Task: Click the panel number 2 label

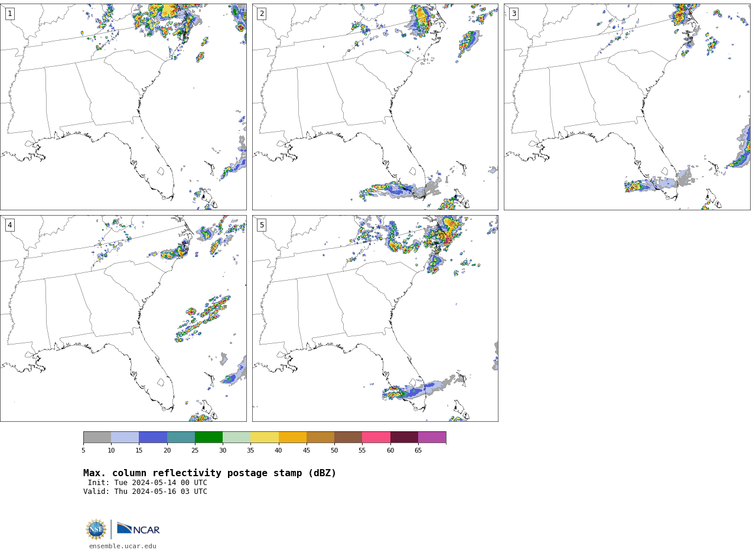Action: click(x=262, y=14)
